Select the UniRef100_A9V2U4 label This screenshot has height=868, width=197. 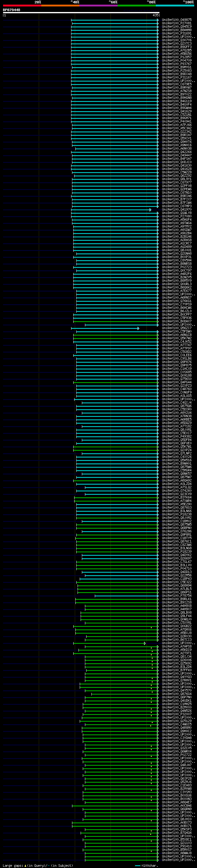(177, 413)
